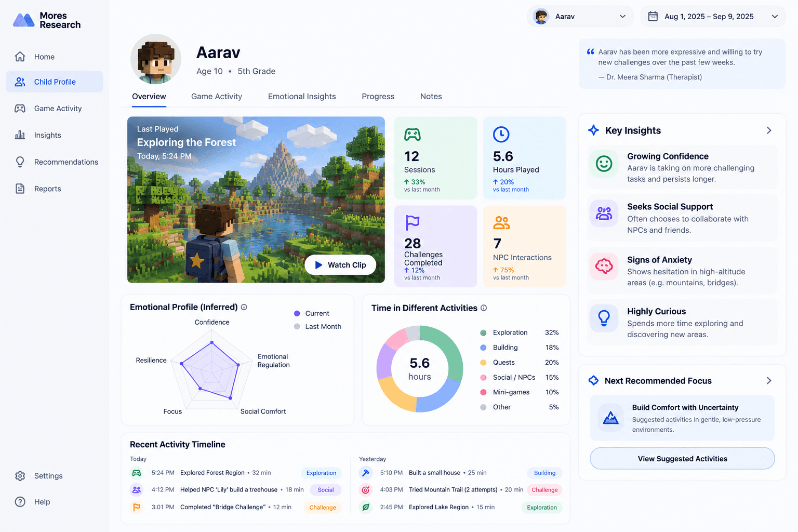Image resolution: width=798 pixels, height=532 pixels.
Task: Click the flag icon for Bridge Challenge entry
Action: coord(137,507)
